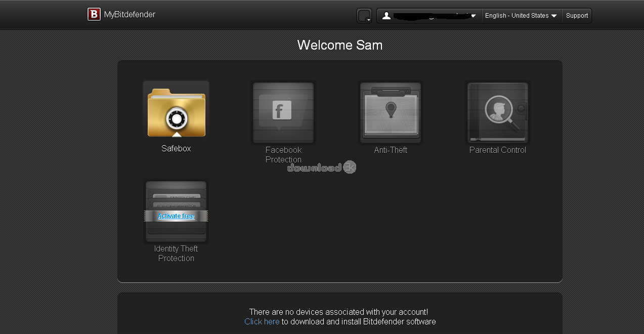Image resolution: width=644 pixels, height=334 pixels.
Task: Select the Welcome Sam heading
Action: coord(340,45)
